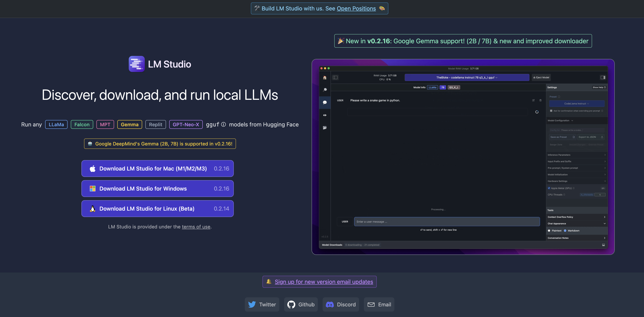
Task: Expand Inference Parameters section
Action: [x=576, y=155]
